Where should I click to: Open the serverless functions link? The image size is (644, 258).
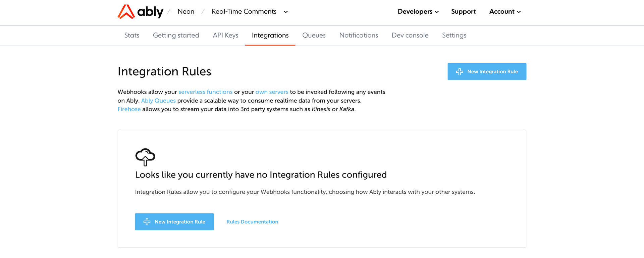click(205, 92)
